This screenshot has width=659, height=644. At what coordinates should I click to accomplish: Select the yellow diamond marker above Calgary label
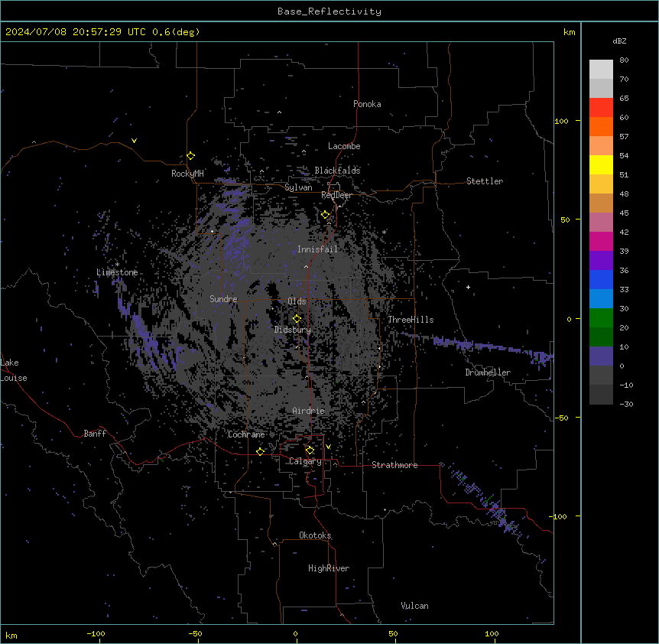tap(310, 450)
